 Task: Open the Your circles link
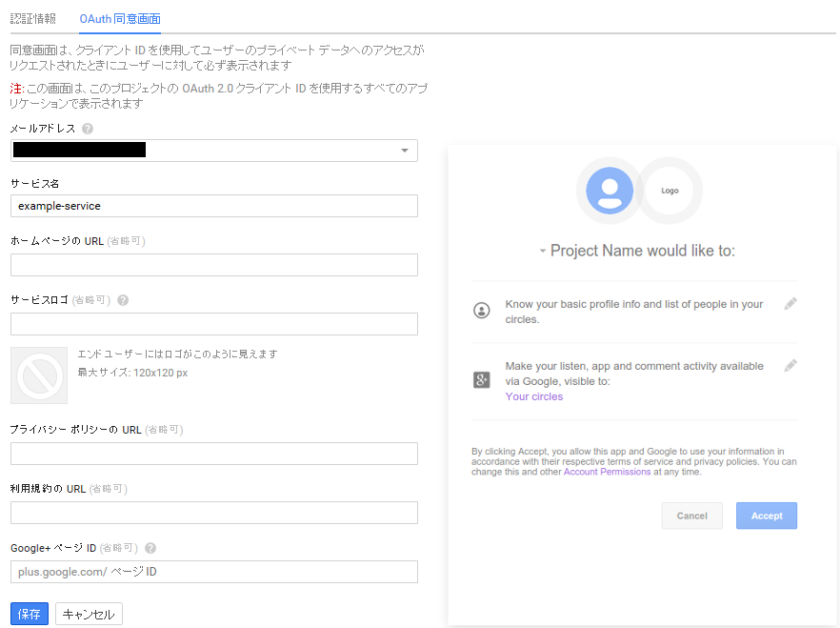pyautogui.click(x=534, y=396)
